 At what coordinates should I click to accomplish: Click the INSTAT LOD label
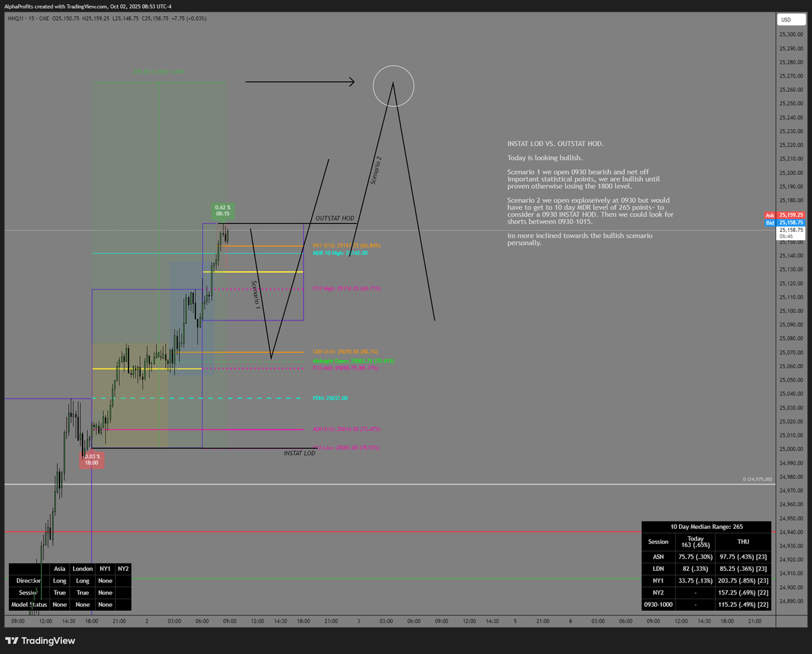299,453
